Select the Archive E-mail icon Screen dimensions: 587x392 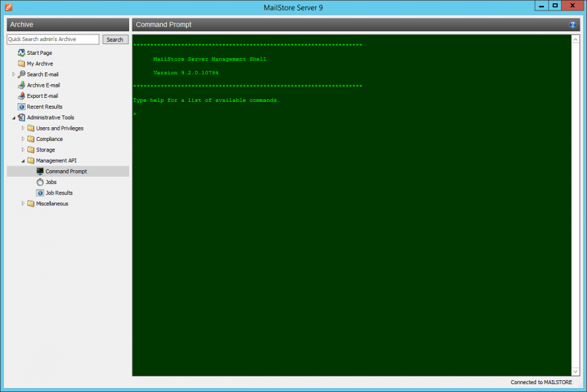click(x=22, y=85)
